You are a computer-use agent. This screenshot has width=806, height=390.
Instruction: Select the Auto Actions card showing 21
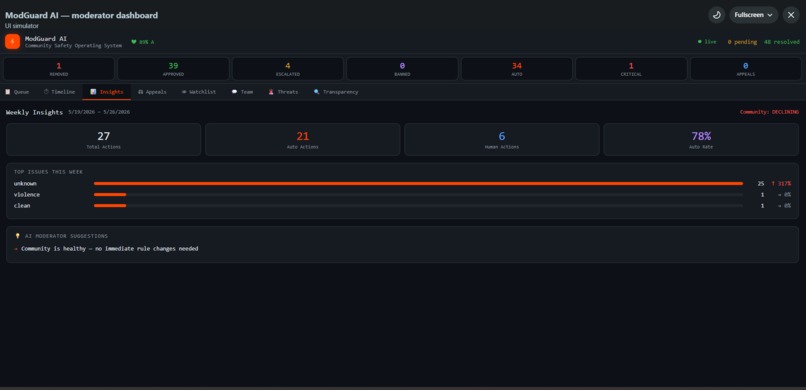(x=303, y=139)
